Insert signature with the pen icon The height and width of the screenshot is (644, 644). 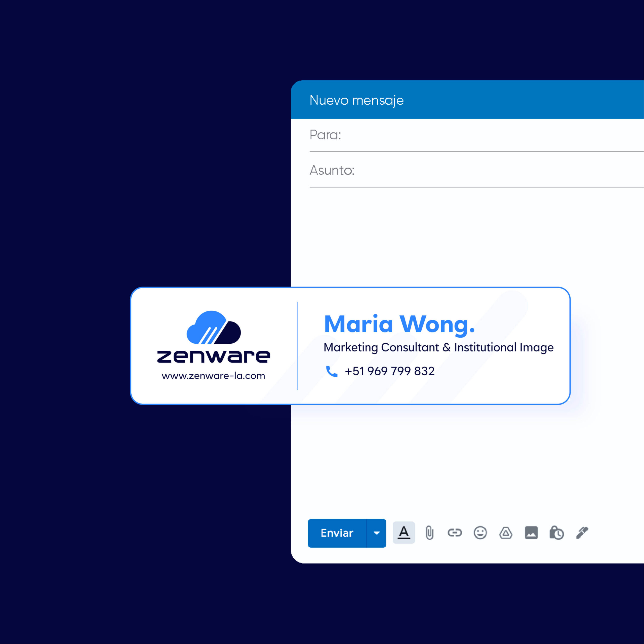(582, 533)
